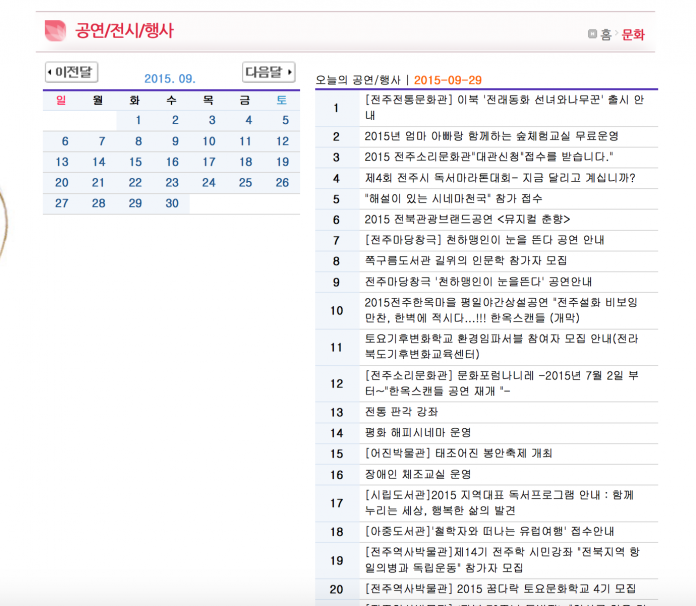Select September 30 in calendar

coord(172,203)
